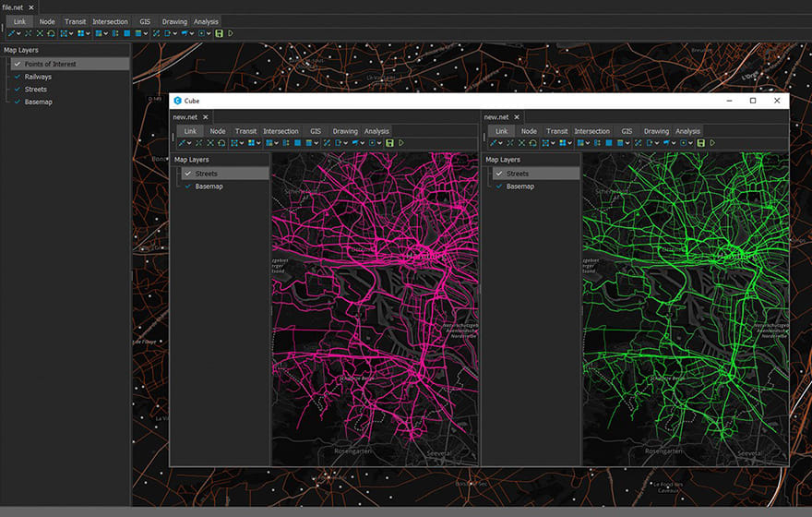Open the grid icon dropdown arrow in file.net toolbar
This screenshot has width=812, height=517.
[88, 33]
